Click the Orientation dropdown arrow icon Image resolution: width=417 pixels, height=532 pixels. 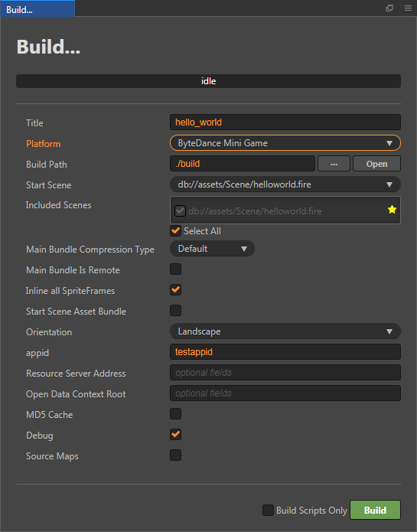pos(389,331)
